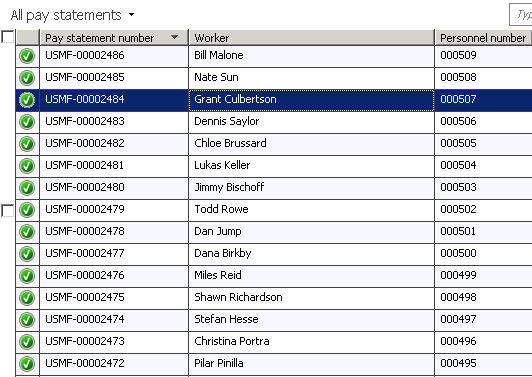Click status icon for Pilar Pinilla row
Screen dimensions: 532x377
coord(27,364)
